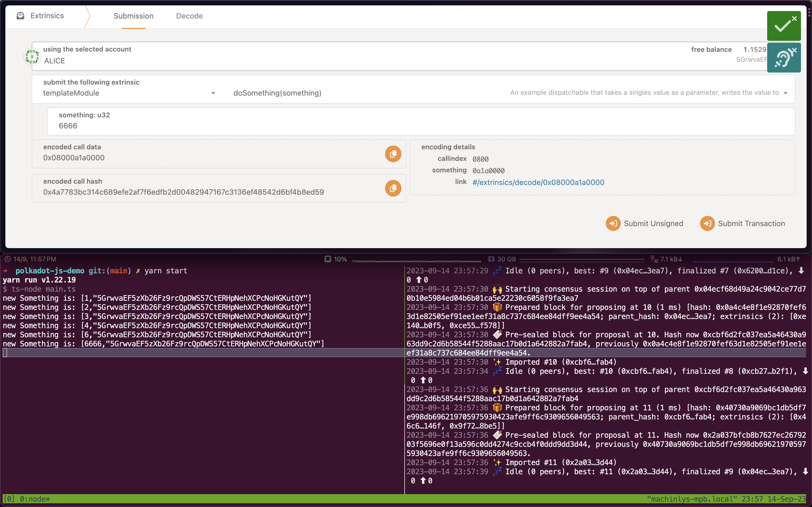
Task: Dismiss the green checkmark success notification
Action: click(794, 19)
